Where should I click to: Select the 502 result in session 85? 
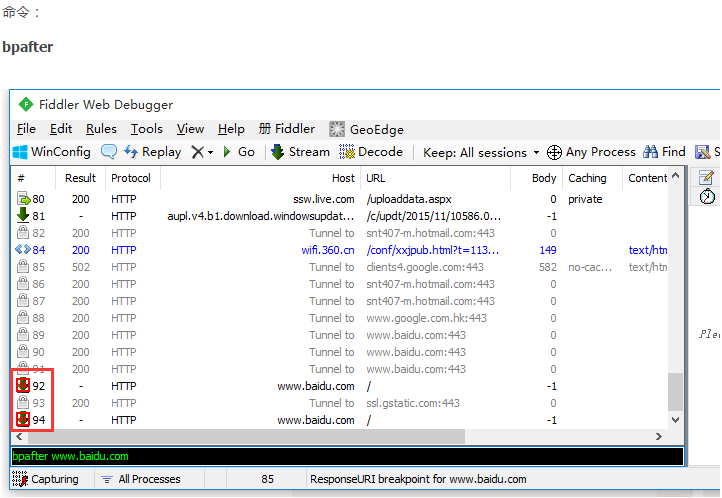(x=81, y=267)
